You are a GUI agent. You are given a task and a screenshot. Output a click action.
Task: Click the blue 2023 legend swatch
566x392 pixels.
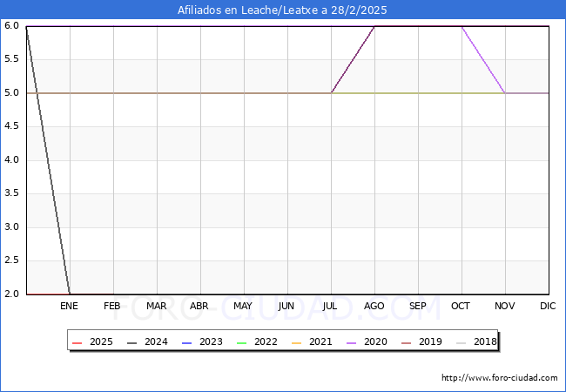tap(187, 342)
